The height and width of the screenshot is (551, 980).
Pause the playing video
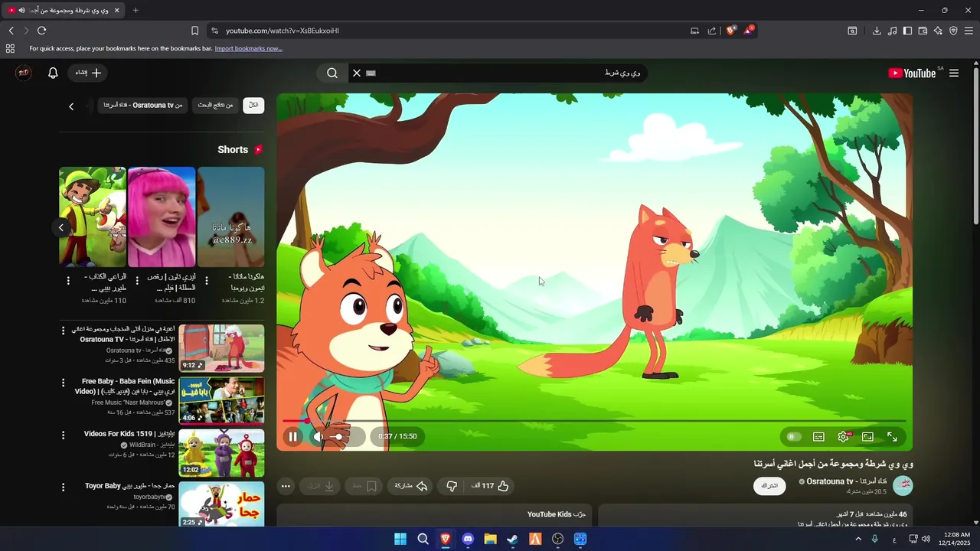point(292,437)
